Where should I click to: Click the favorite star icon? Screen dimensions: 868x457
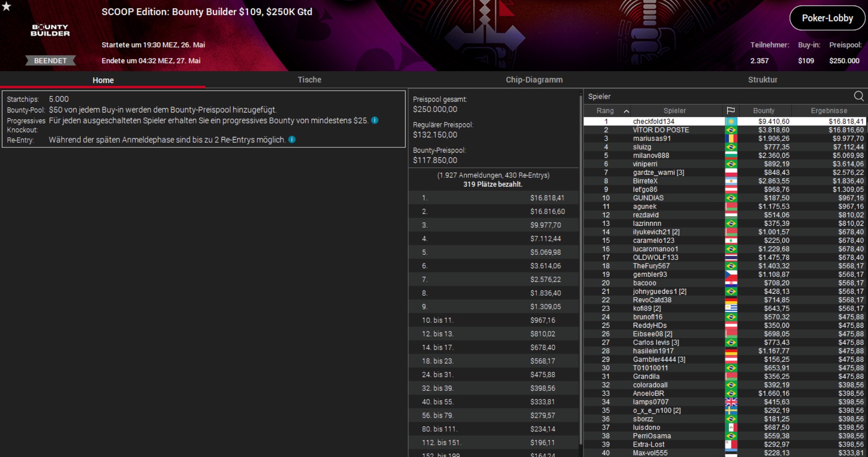pyautogui.click(x=6, y=6)
